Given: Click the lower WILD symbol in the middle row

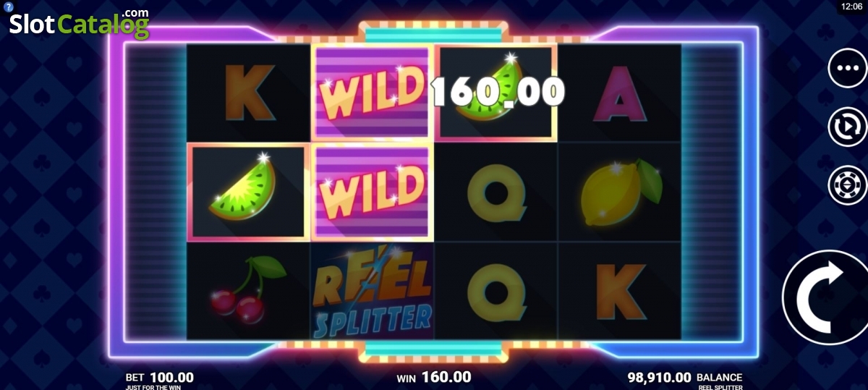Looking at the screenshot, I should click(x=372, y=192).
